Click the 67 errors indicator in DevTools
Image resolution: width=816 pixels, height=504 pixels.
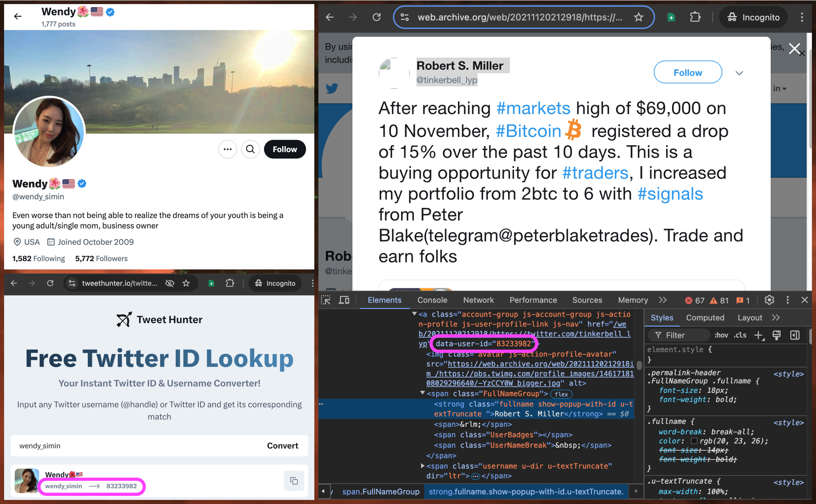694,300
